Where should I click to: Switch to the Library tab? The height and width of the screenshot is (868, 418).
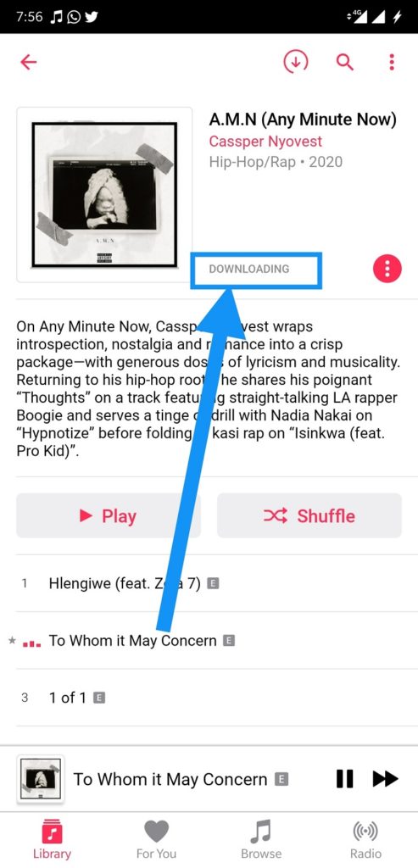52,839
